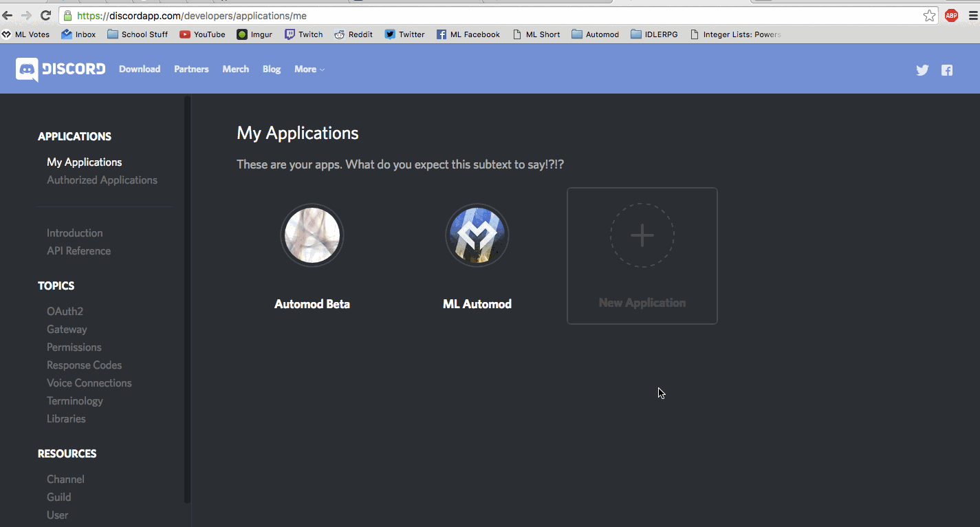Go back with browser back arrow

[x=8, y=15]
